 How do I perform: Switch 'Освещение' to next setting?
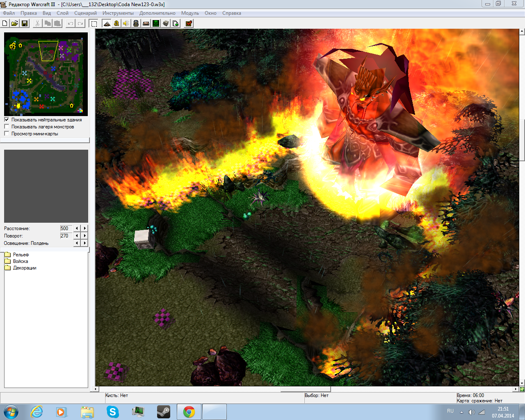[84, 243]
